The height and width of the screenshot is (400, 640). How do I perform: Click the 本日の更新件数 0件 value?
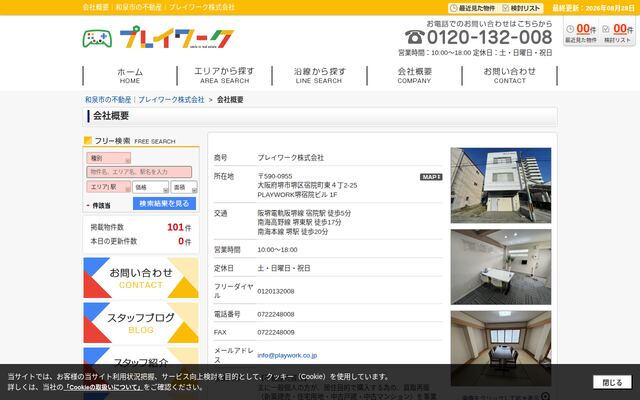(184, 241)
